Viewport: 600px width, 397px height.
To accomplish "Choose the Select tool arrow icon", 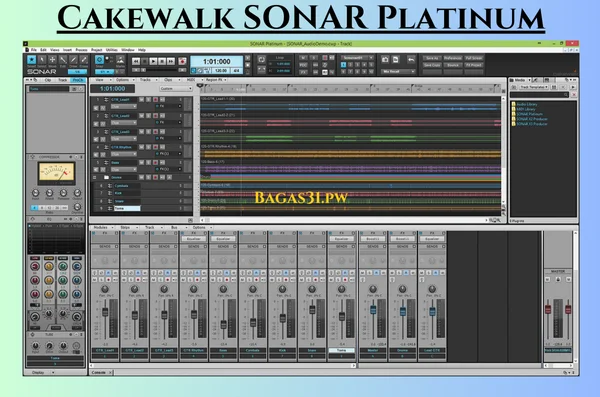I will pyautogui.click(x=42, y=60).
